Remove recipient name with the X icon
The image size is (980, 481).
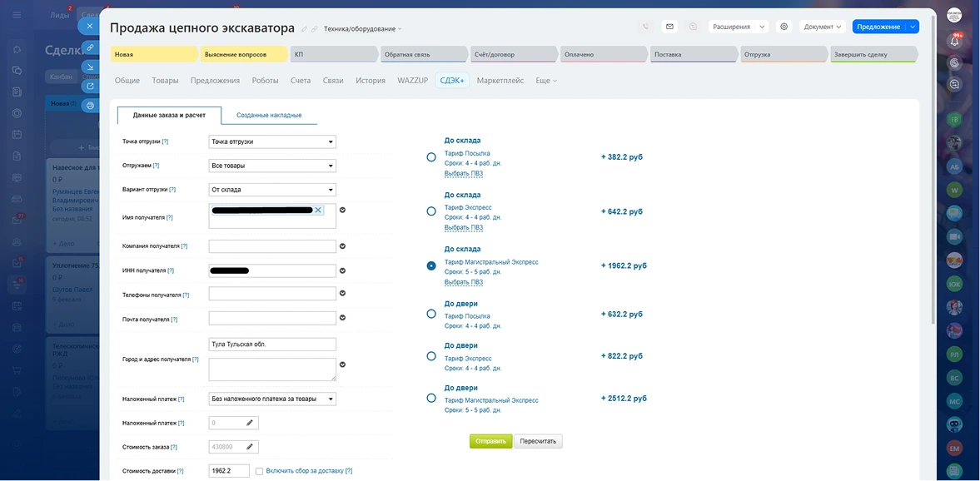317,211
